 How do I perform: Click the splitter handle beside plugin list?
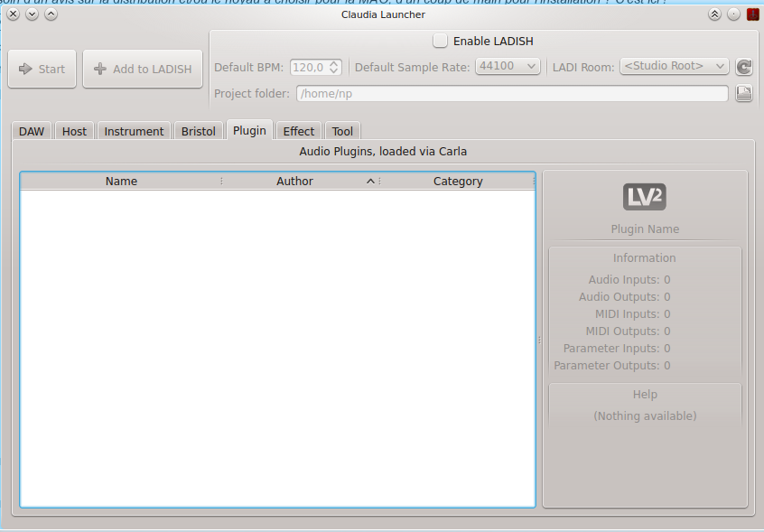pyautogui.click(x=539, y=340)
